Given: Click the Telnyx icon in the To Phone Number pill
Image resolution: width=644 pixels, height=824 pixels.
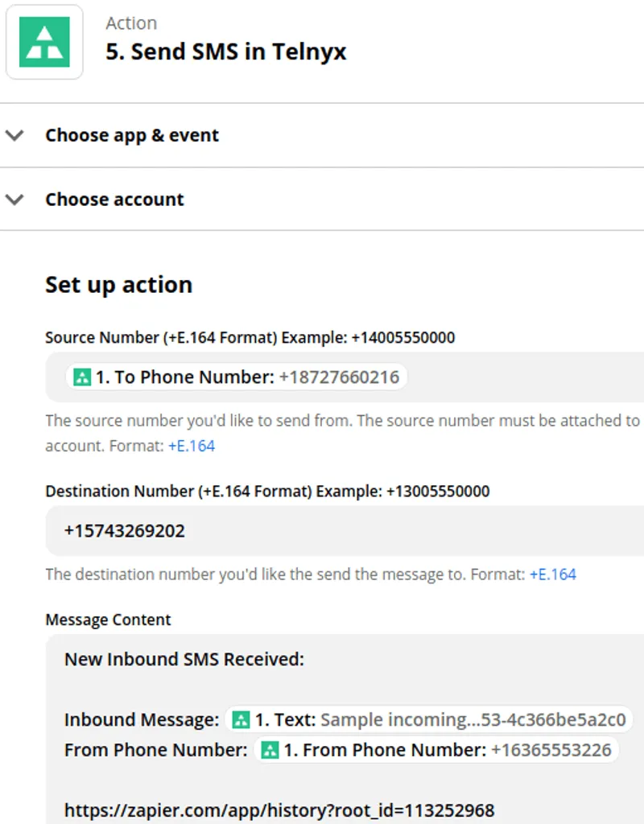Looking at the screenshot, I should (x=81, y=377).
